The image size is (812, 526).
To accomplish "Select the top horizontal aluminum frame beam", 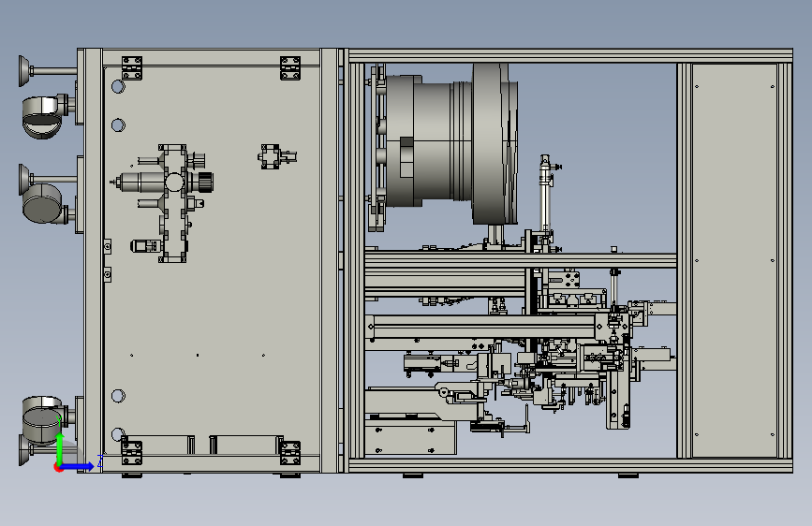I will click(x=570, y=56).
